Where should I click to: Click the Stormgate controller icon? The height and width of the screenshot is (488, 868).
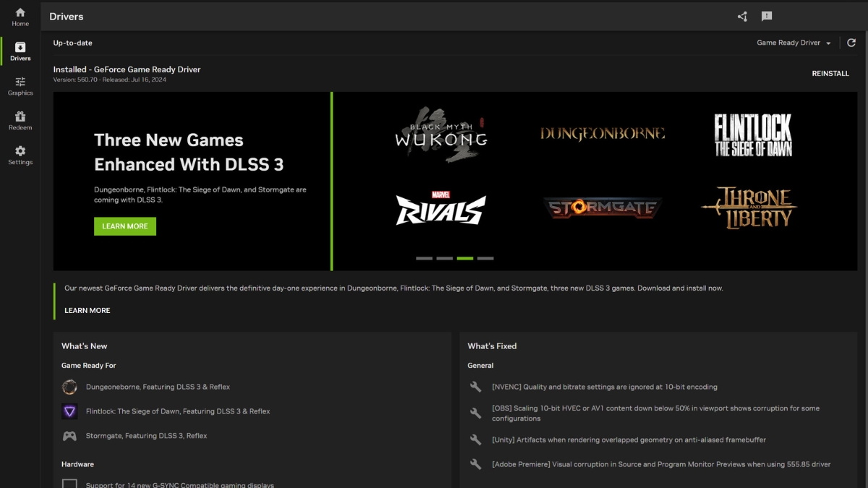pos(69,435)
